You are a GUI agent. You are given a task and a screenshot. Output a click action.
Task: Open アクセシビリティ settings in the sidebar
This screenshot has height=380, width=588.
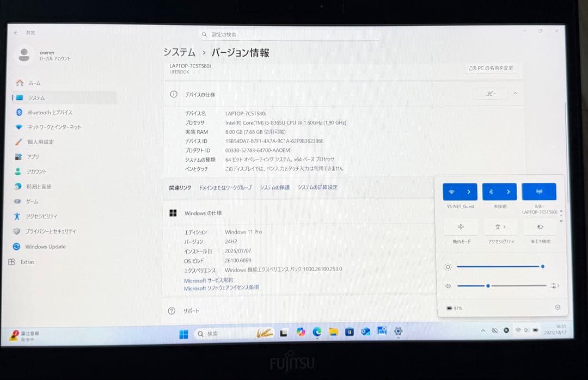pos(44,216)
